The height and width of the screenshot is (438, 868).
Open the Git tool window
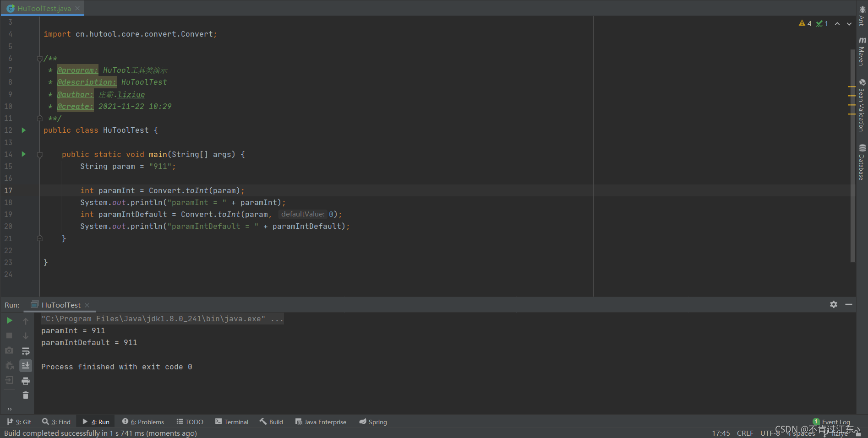pyautogui.click(x=19, y=422)
